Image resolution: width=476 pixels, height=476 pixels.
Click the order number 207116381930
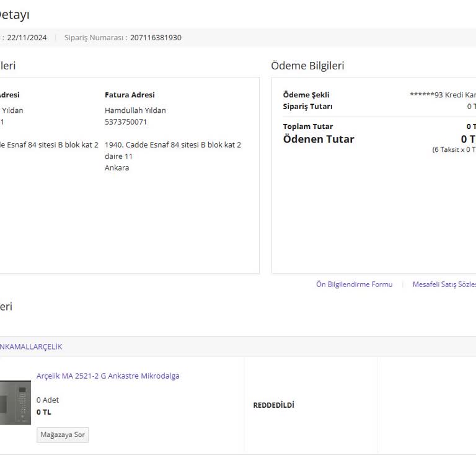click(x=156, y=37)
